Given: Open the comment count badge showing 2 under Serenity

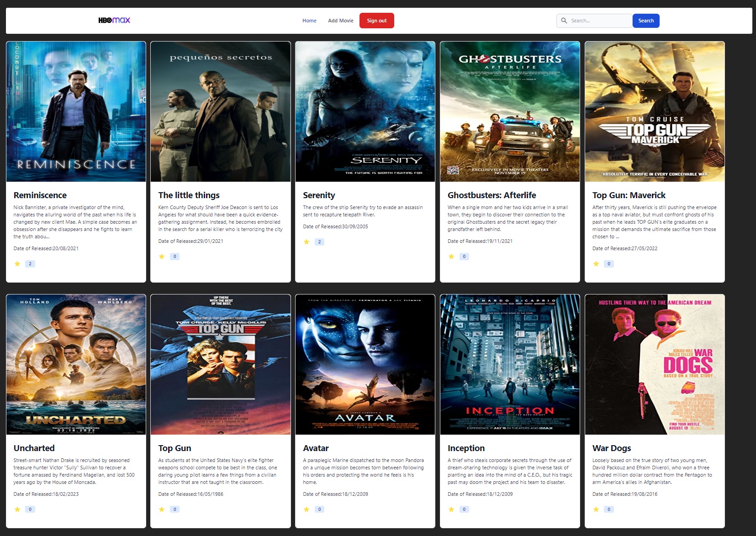Looking at the screenshot, I should [319, 242].
